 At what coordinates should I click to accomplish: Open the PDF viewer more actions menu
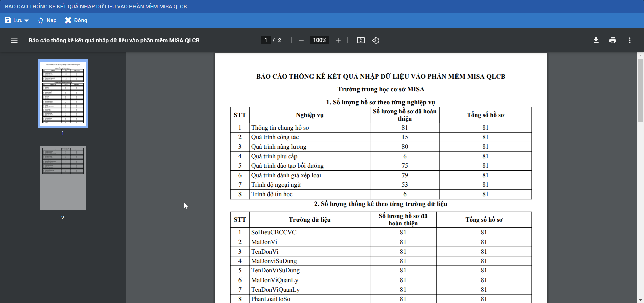630,40
